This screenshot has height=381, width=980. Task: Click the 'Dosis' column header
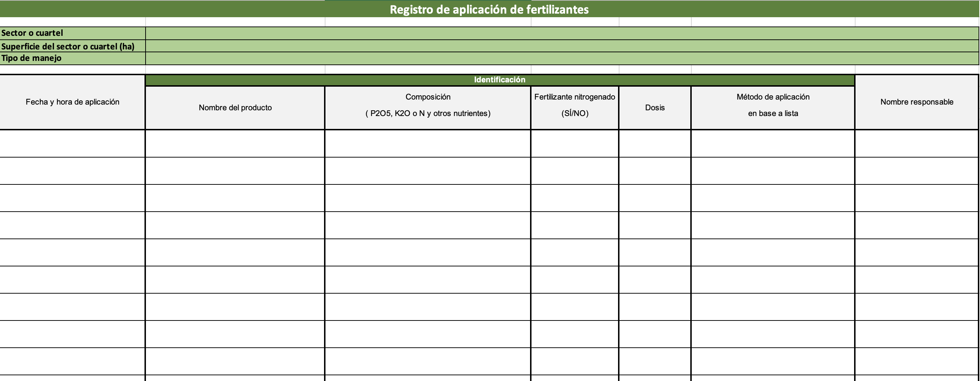tap(655, 108)
